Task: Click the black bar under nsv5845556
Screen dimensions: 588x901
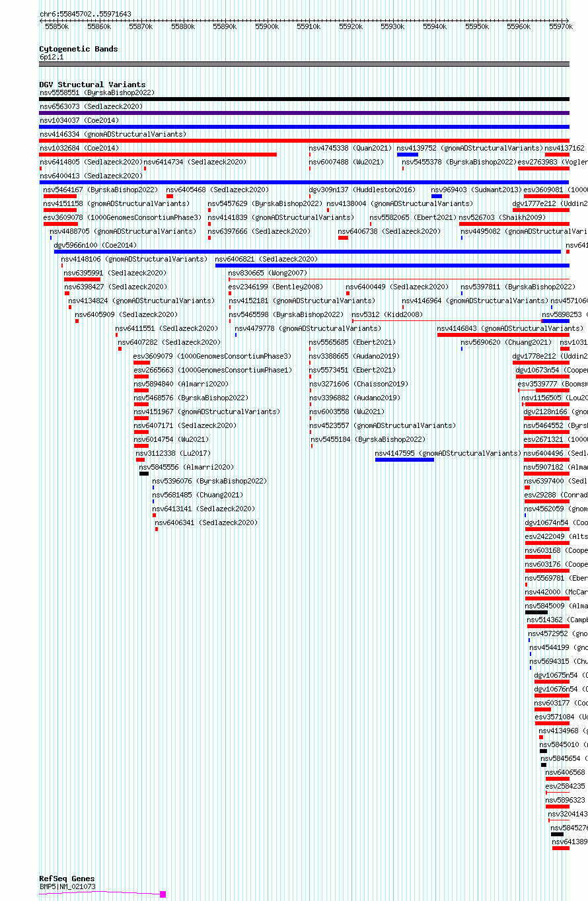Action: coord(144,474)
